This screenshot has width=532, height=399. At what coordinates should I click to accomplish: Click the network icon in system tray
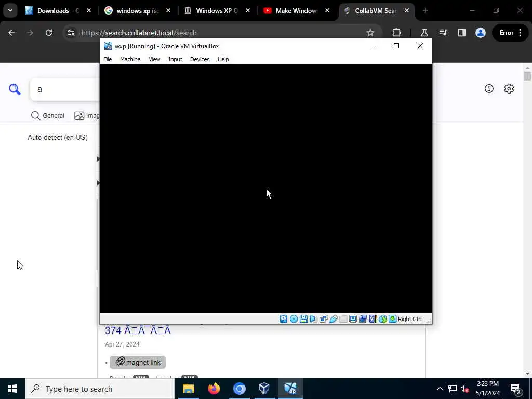pyautogui.click(x=453, y=389)
